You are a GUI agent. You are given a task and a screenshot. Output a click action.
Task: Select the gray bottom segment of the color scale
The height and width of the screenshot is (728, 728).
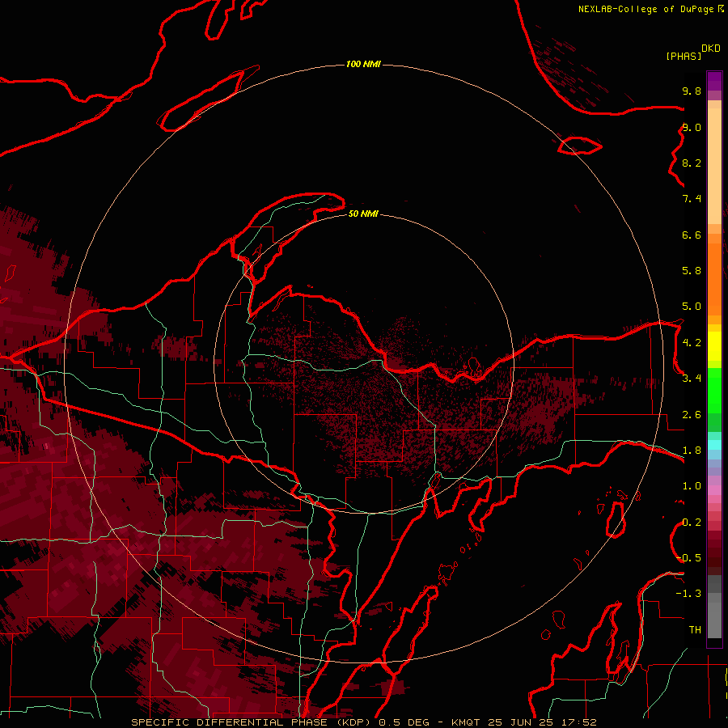(714, 616)
